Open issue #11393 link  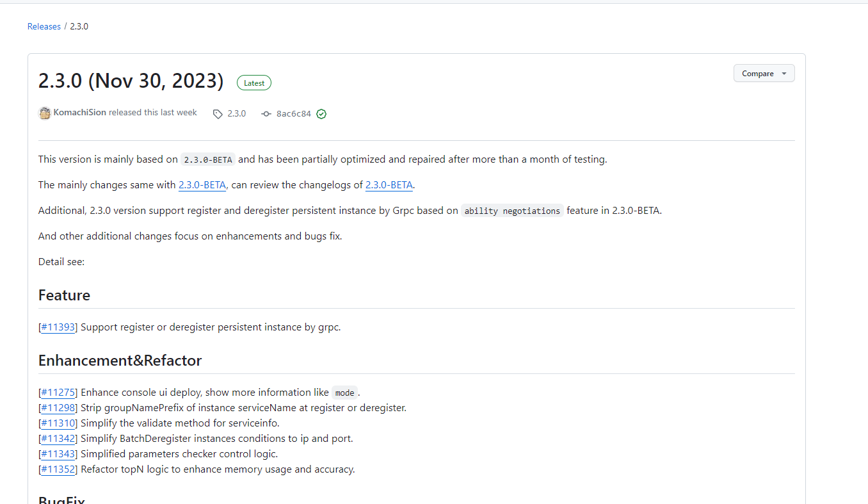(58, 327)
